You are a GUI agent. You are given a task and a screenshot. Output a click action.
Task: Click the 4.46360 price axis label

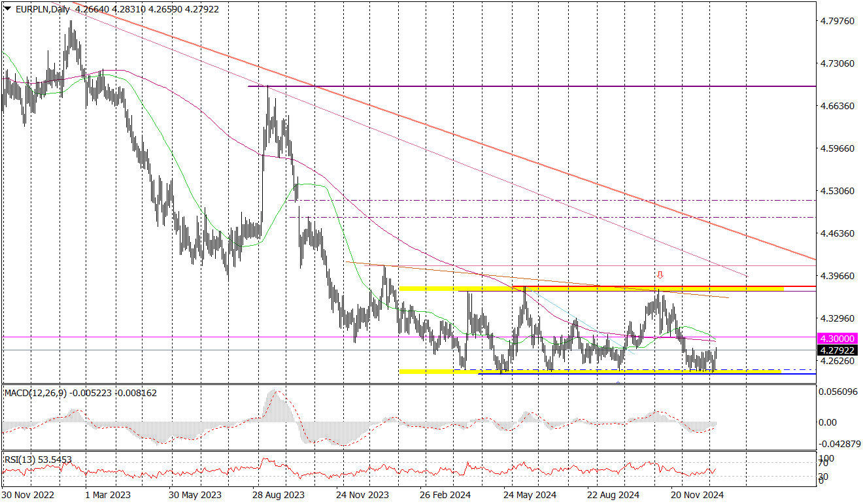tap(838, 233)
